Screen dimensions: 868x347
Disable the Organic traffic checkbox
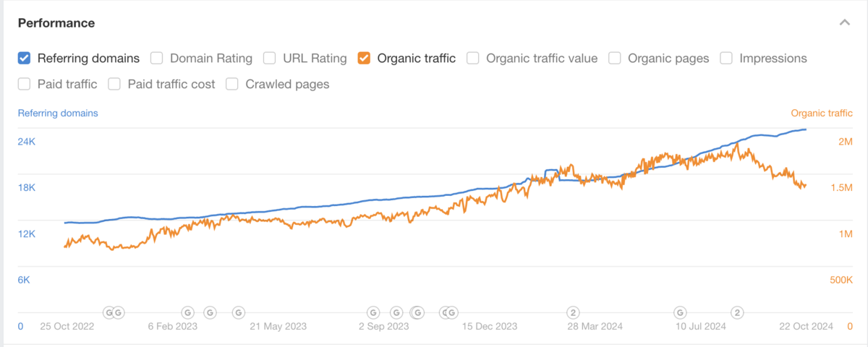(364, 58)
